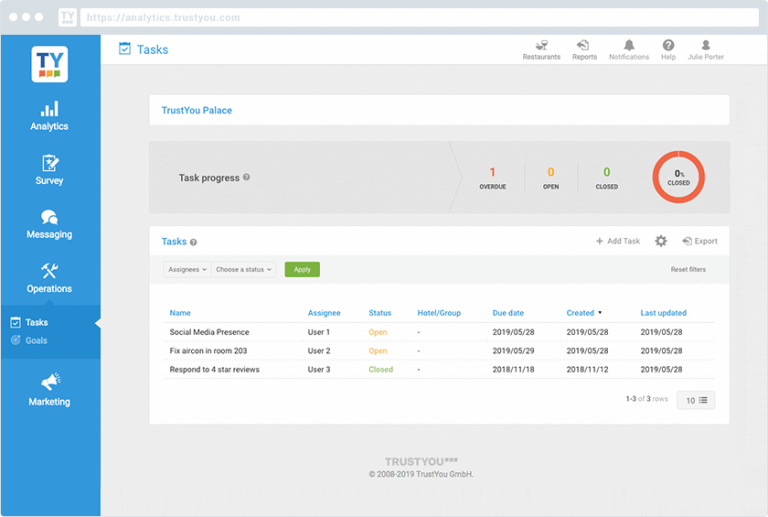Viewport: 768px width, 517px height.
Task: Open Restaurants from the top bar
Action: tap(541, 50)
